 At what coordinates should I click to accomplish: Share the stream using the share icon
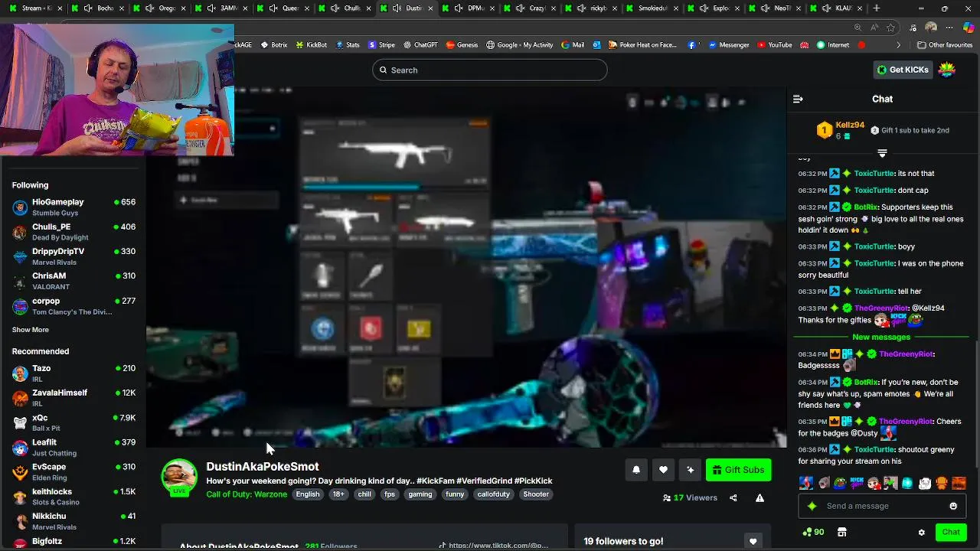pos(733,497)
